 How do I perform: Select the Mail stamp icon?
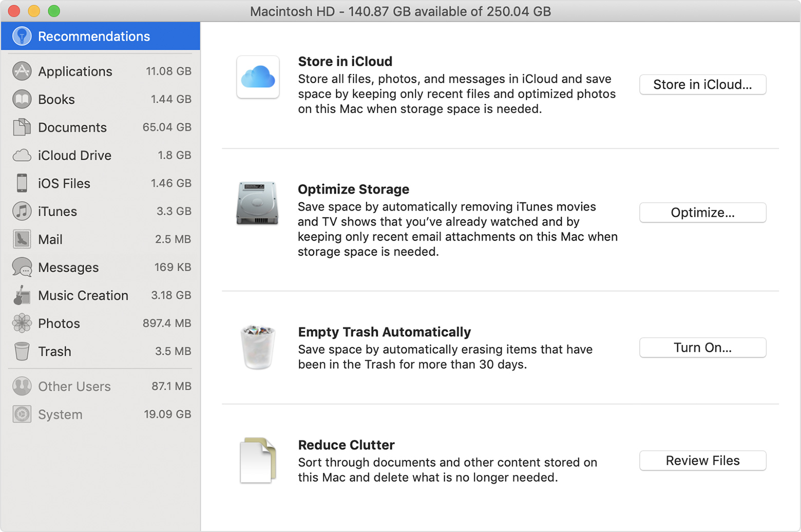point(22,239)
